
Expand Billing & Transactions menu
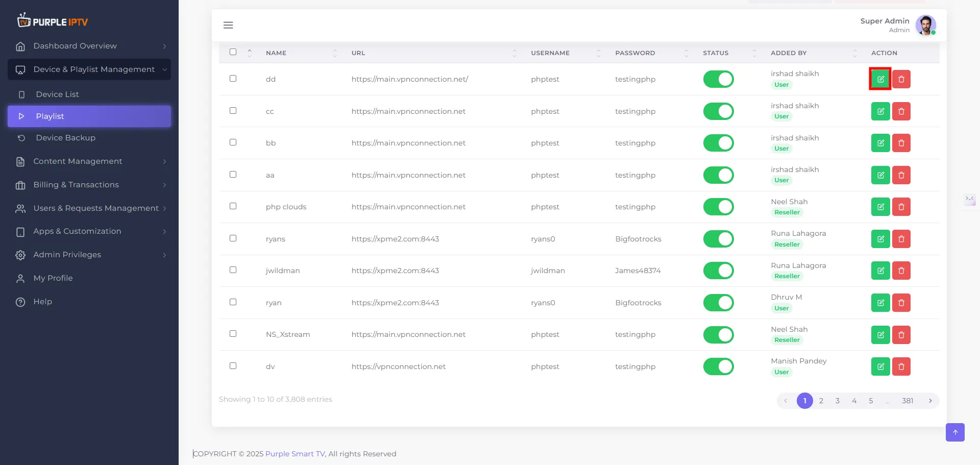click(x=89, y=185)
